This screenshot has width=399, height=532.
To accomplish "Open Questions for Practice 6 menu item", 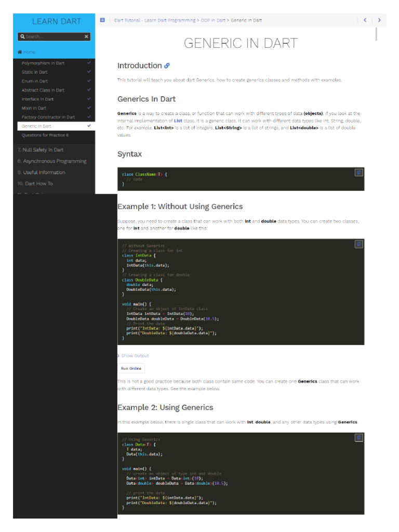I will 45,135.
